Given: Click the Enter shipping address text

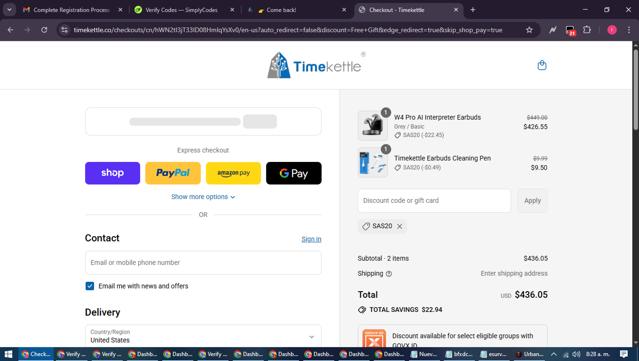Looking at the screenshot, I should pyautogui.click(x=514, y=273).
